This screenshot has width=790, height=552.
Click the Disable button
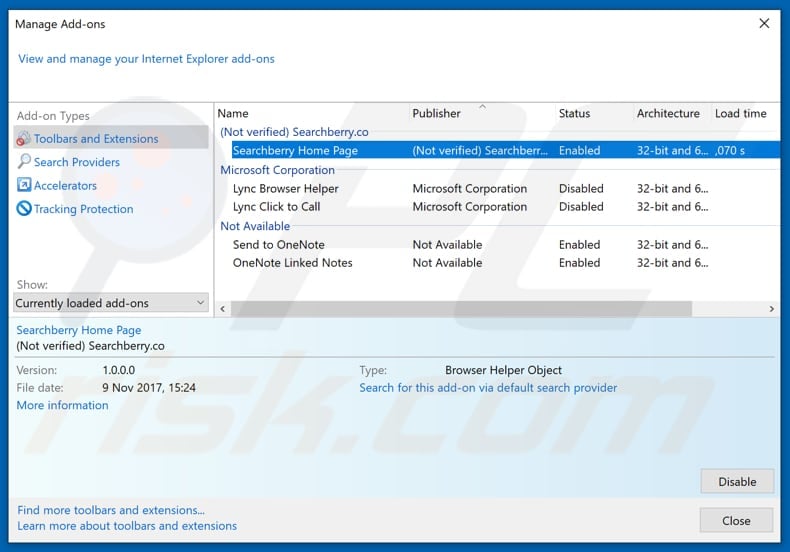click(x=737, y=481)
